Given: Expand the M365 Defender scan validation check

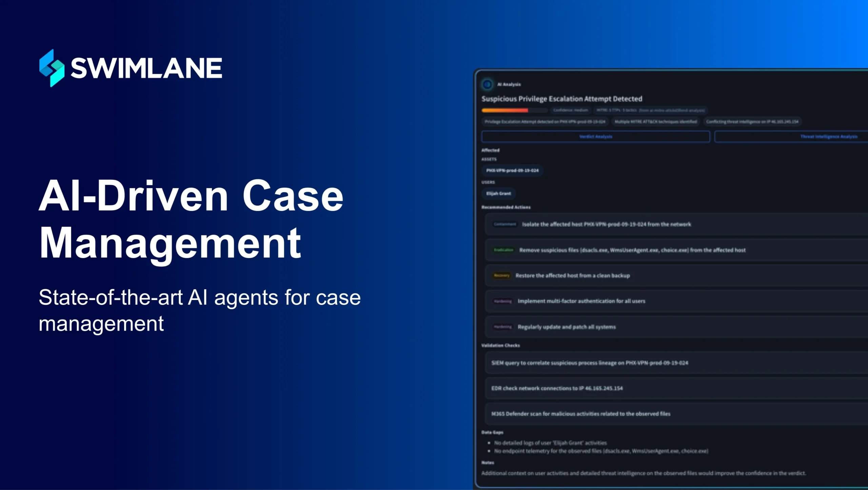Looking at the screenshot, I should (580, 414).
